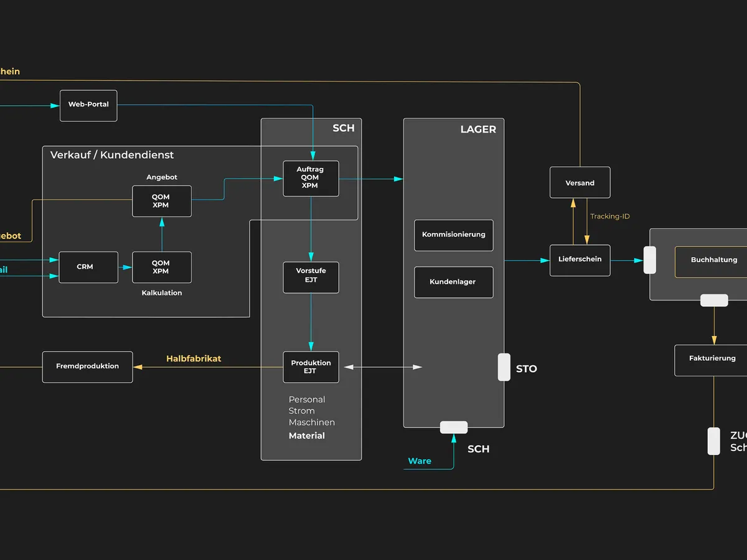
Task: Click the bold Material text
Action: tap(307, 436)
